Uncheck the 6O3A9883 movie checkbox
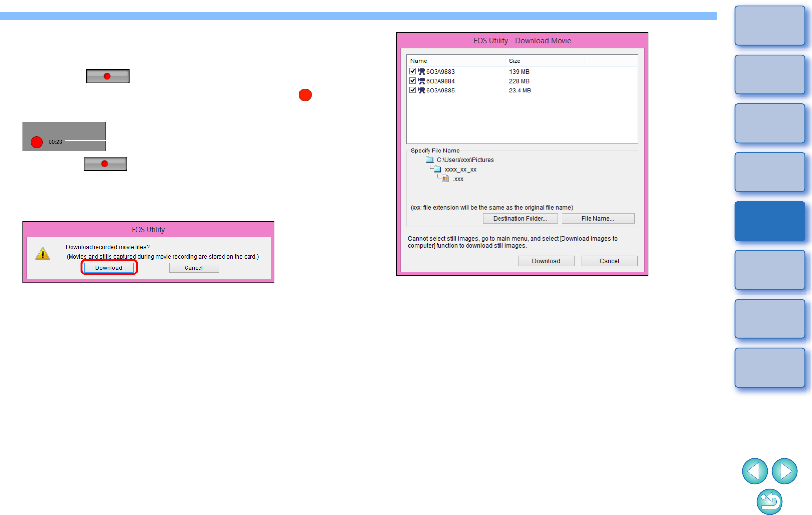Viewport: 812px width, 515px height. click(413, 71)
